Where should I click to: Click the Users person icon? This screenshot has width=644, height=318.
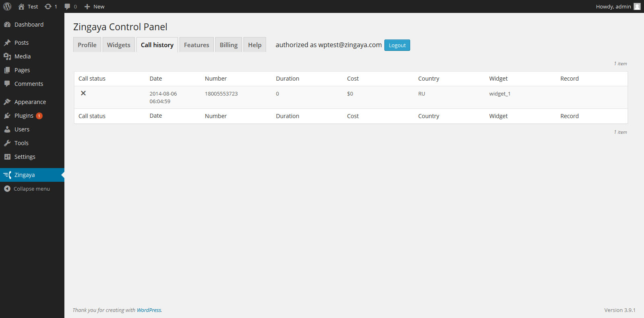click(7, 129)
